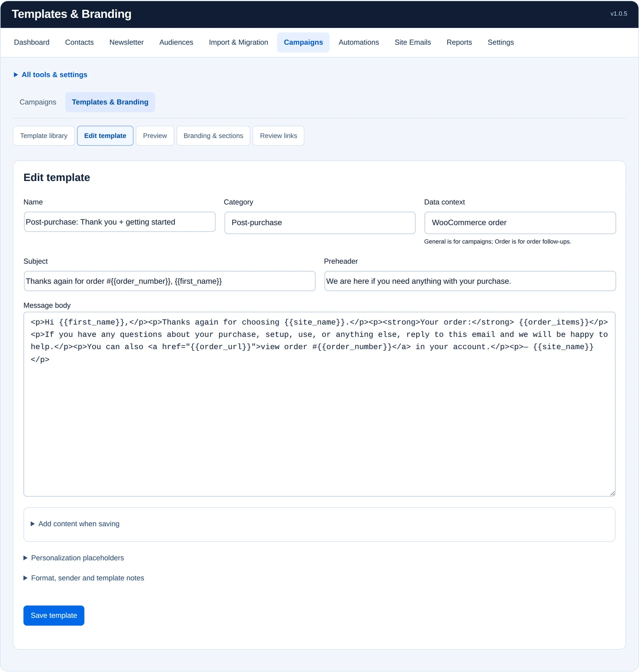Viewport: 639px width, 672px height.
Task: Go to Branding & sections
Action: (213, 136)
